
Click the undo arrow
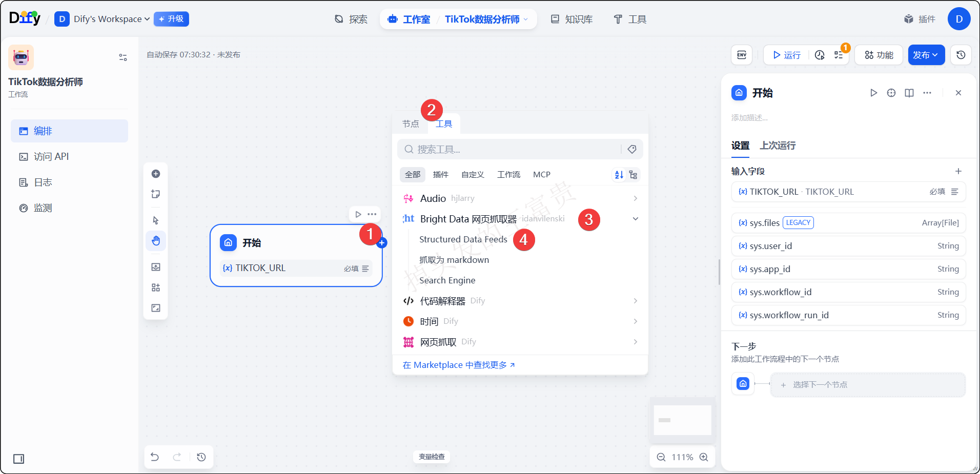click(155, 457)
